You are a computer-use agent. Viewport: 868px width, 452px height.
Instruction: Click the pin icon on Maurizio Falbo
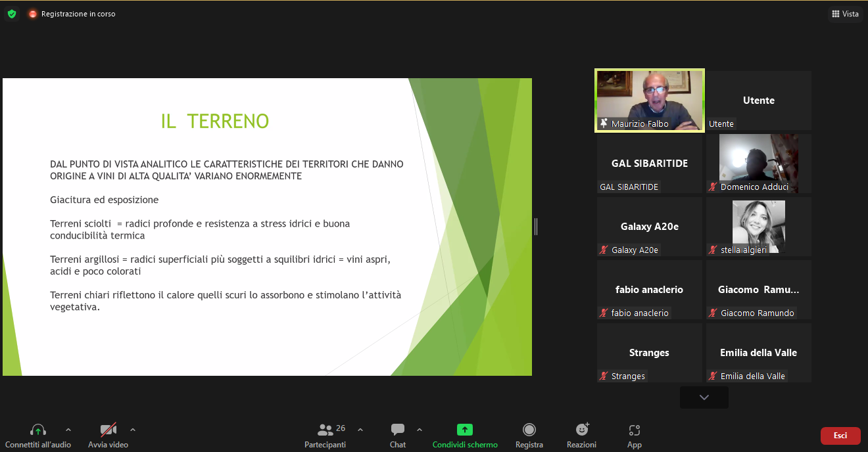pyautogui.click(x=604, y=124)
